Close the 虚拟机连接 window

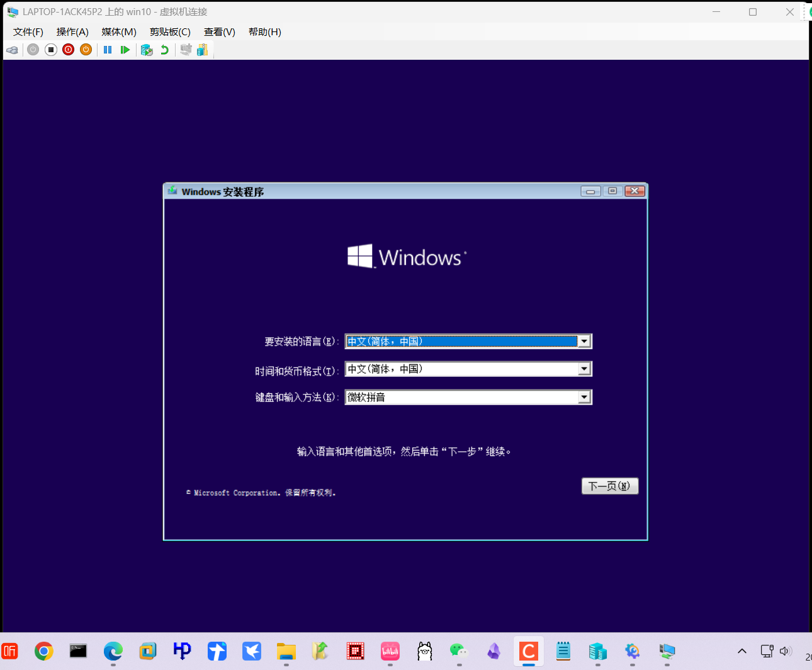coord(789,12)
